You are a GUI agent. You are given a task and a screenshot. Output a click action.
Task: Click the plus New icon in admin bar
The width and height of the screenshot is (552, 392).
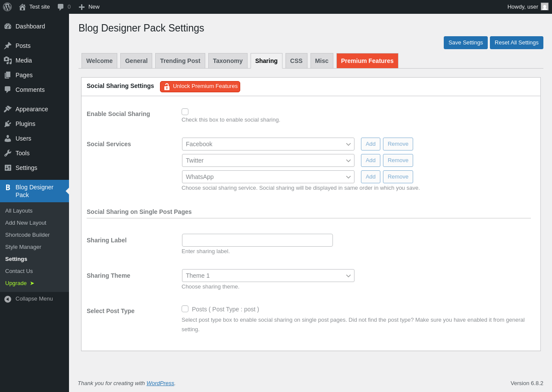click(82, 7)
